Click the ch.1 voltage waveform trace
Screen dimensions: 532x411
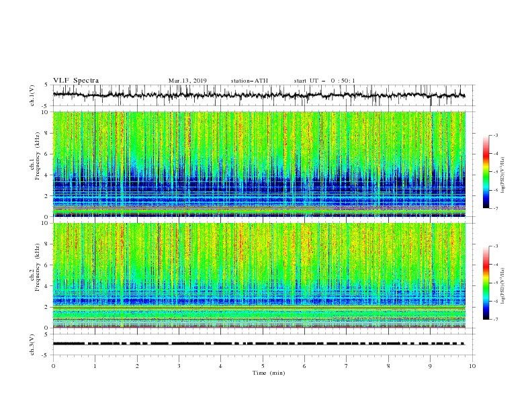[259, 95]
